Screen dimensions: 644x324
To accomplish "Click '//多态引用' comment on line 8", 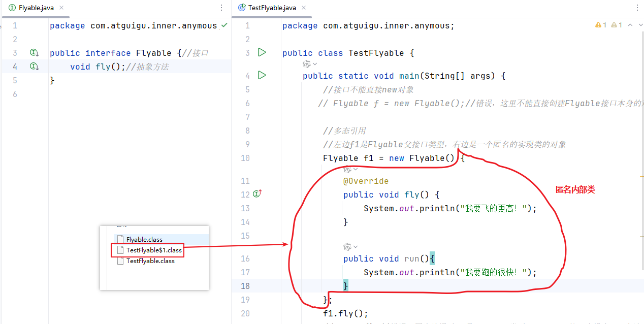I will (344, 131).
